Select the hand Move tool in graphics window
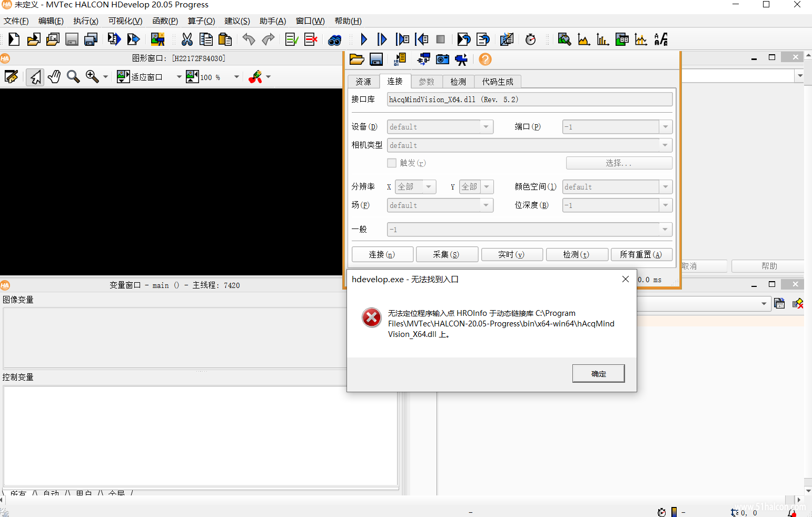The image size is (812, 517). pos(54,77)
